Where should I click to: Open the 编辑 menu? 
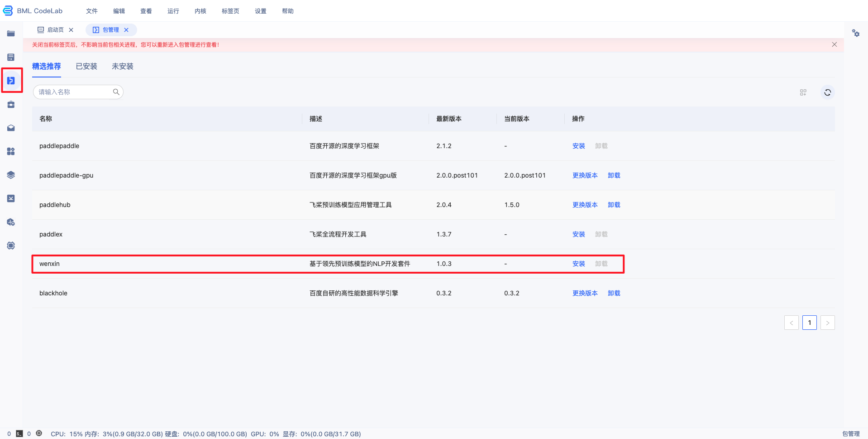click(119, 11)
